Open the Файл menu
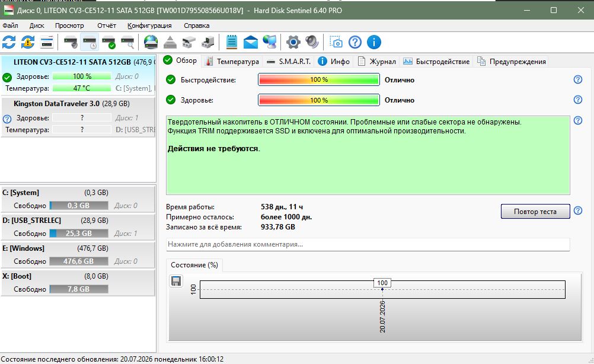The height and width of the screenshot is (364, 594). [10, 25]
